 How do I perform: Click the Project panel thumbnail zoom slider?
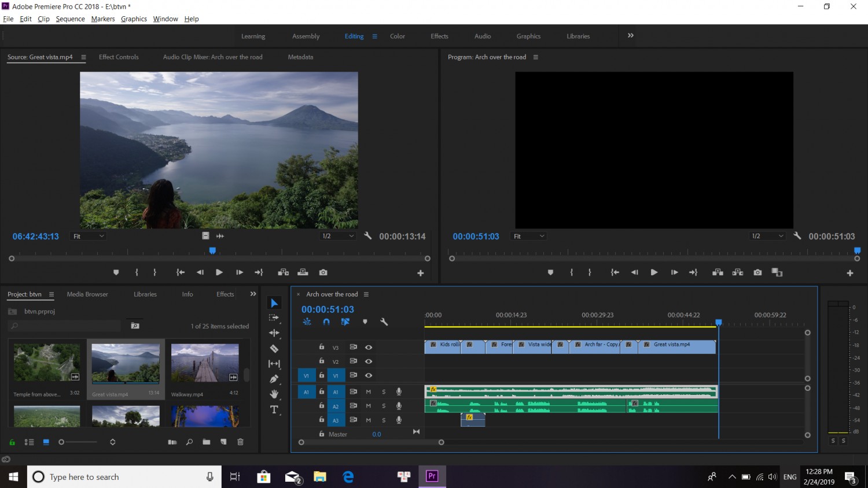coord(61,442)
